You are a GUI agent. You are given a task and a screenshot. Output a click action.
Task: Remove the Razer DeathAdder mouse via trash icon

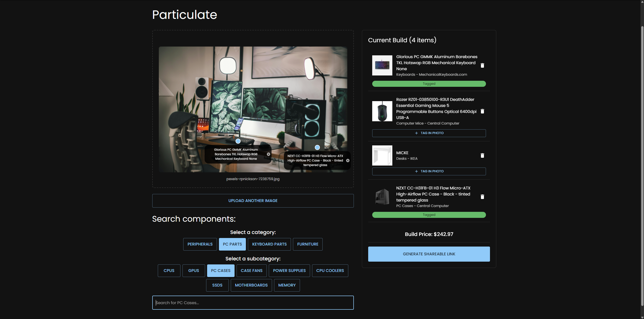pos(482,111)
